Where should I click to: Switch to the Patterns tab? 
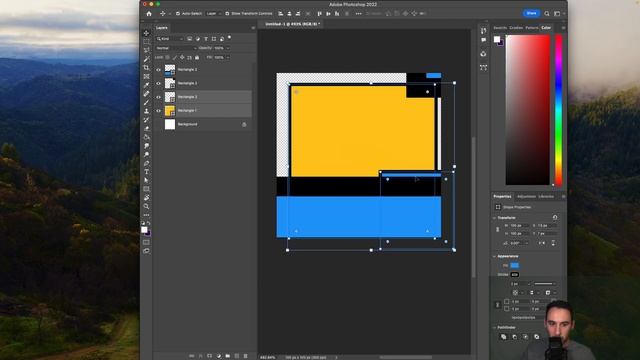[532, 28]
